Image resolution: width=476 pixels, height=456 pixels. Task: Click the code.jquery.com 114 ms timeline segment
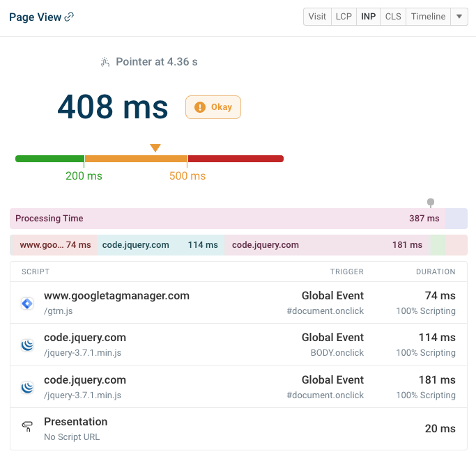click(x=160, y=244)
